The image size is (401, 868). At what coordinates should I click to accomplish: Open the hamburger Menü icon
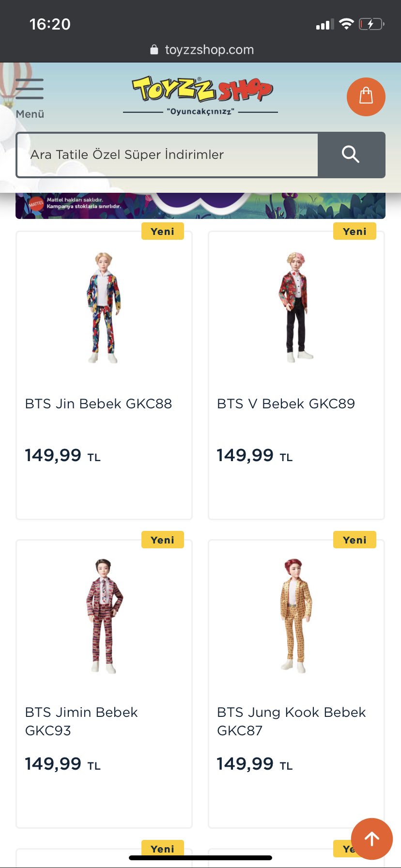click(x=30, y=98)
